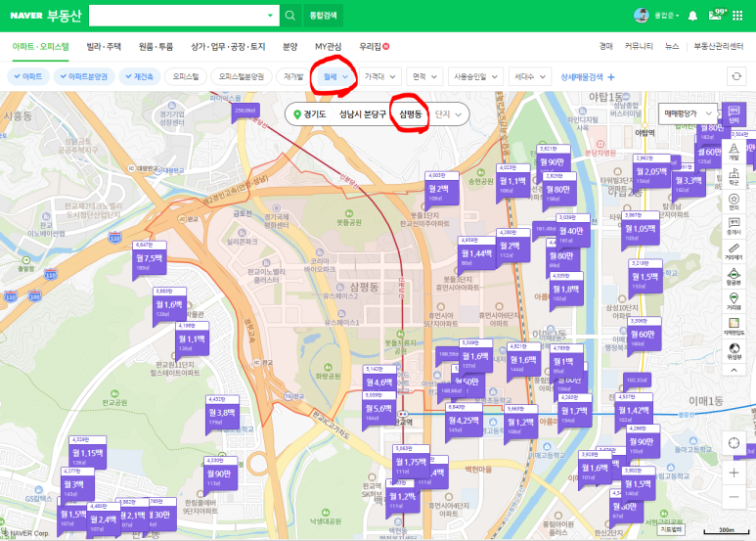Screen dimensions: 756x541
Task: Enable the 재개발 filter chip
Action: point(293,76)
